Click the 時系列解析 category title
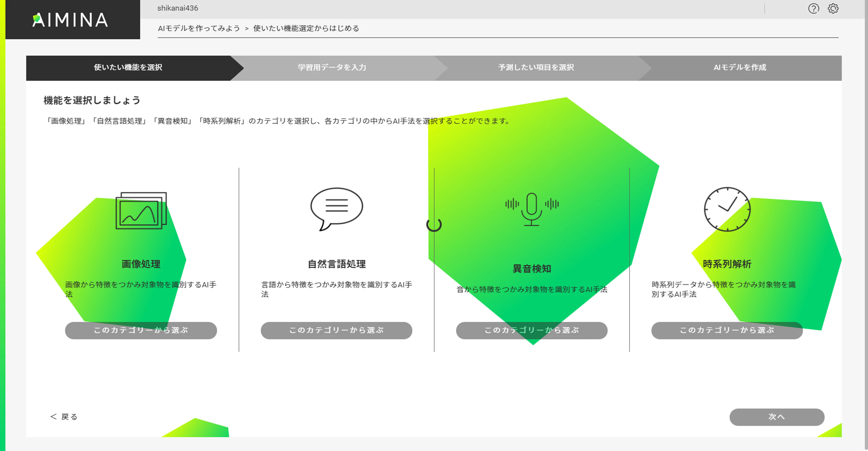This screenshot has width=868, height=451. 727,264
